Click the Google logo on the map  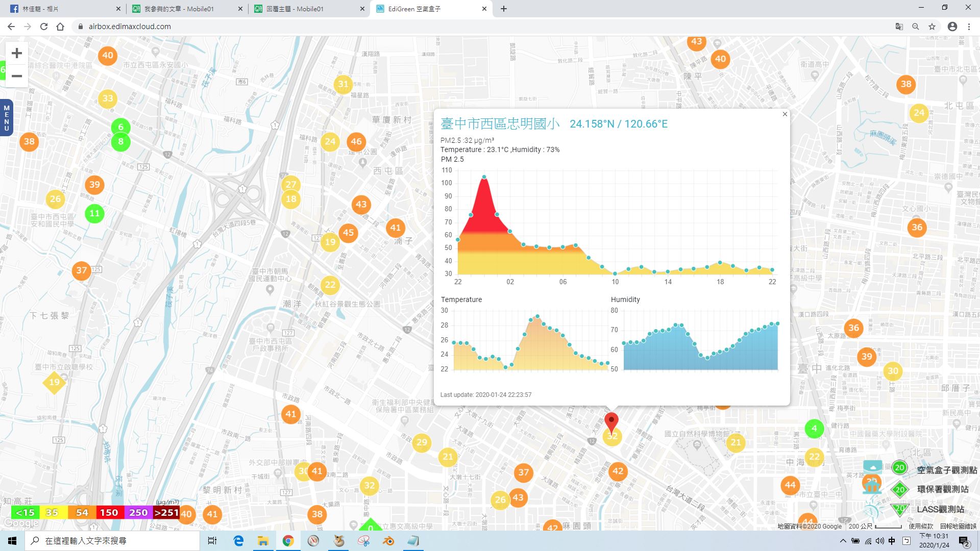(x=21, y=523)
